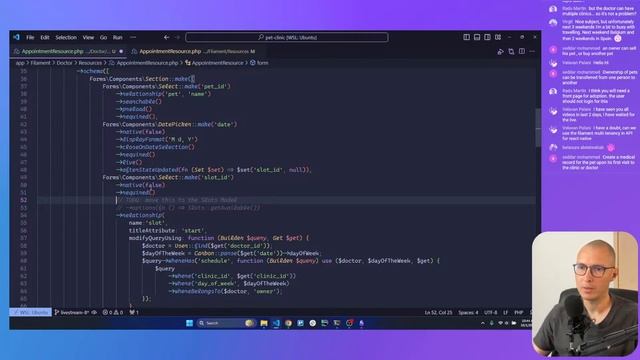Show hidden system tray icons
The image size is (640, 360).
[x=483, y=323]
